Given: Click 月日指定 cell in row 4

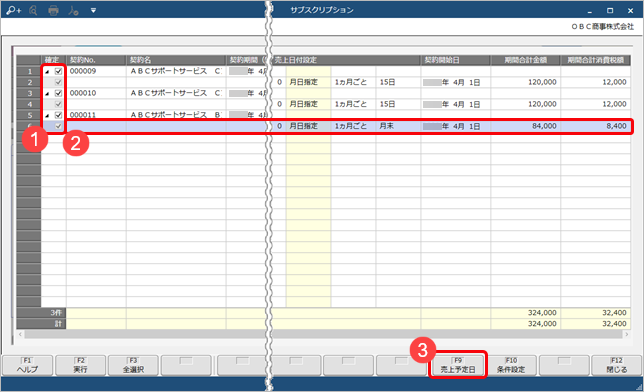Looking at the screenshot, I should [308, 104].
